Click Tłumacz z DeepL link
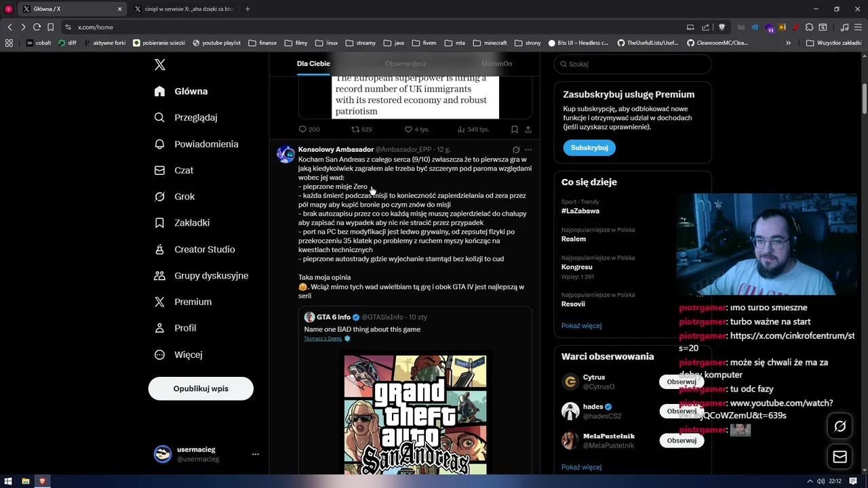The image size is (868, 488). coord(323,338)
